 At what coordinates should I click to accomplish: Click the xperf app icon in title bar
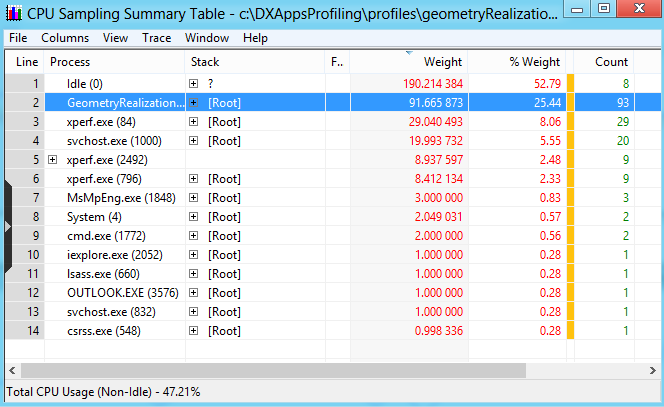[14, 13]
